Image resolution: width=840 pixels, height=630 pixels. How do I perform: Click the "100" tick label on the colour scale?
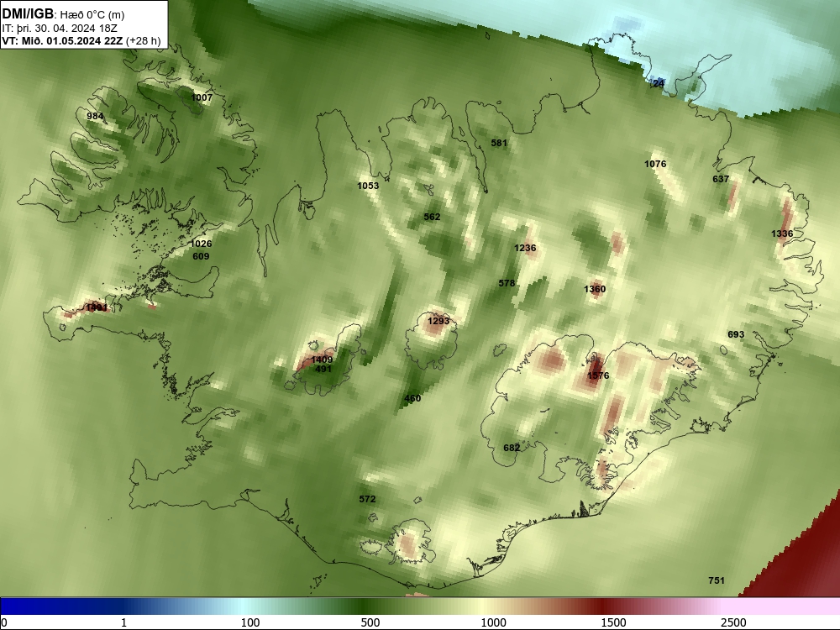[250, 622]
